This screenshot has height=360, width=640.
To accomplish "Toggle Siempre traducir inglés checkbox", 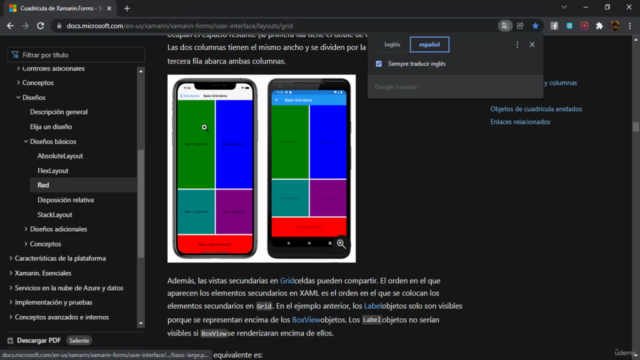I will coord(379,64).
